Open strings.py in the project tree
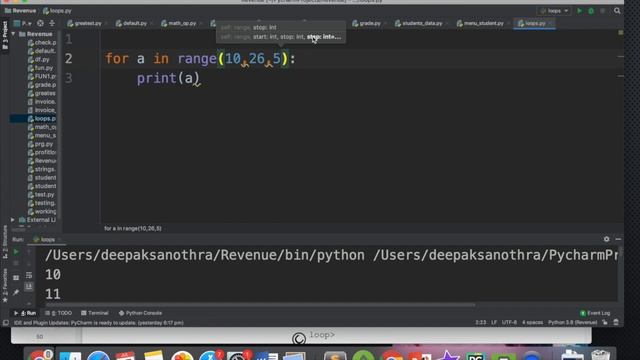Viewport: 640px width, 360px height. click(x=42, y=169)
